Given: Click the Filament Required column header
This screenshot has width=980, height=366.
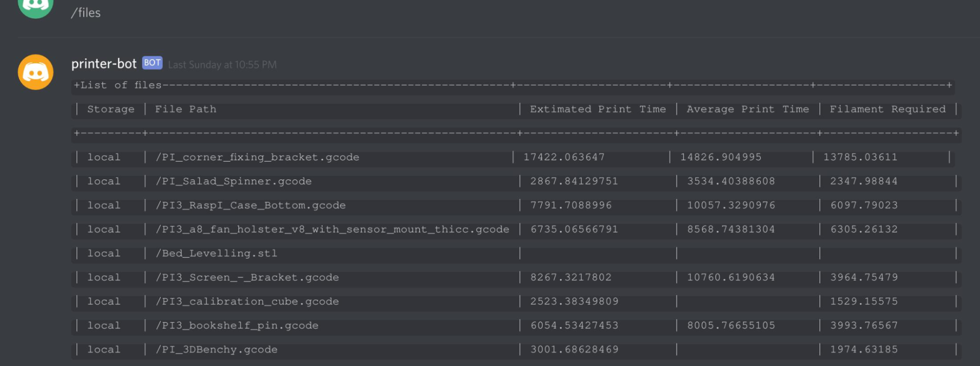Looking at the screenshot, I should coord(887,109).
